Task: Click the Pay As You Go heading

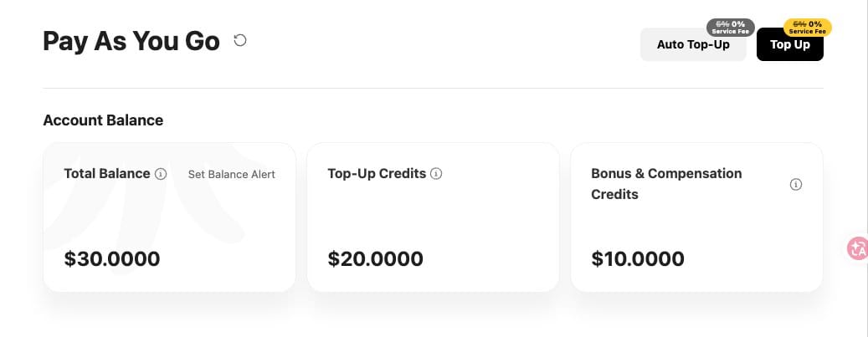Action: pos(131,41)
